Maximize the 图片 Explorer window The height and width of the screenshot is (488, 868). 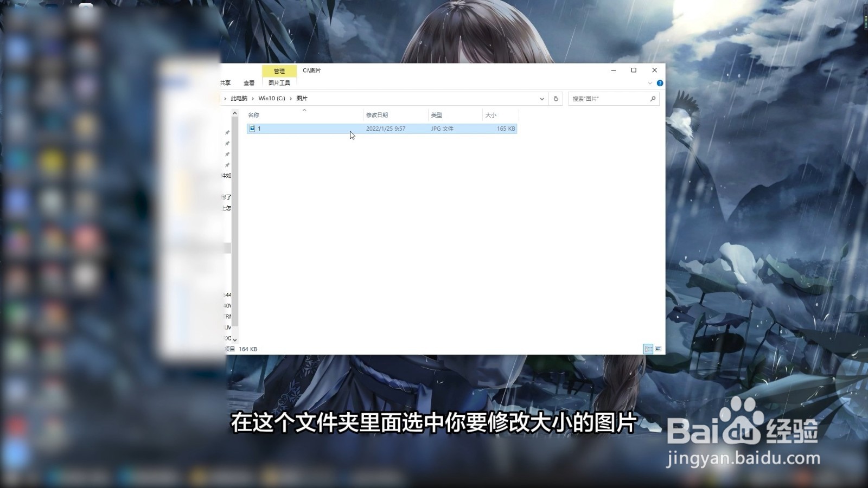click(x=634, y=70)
